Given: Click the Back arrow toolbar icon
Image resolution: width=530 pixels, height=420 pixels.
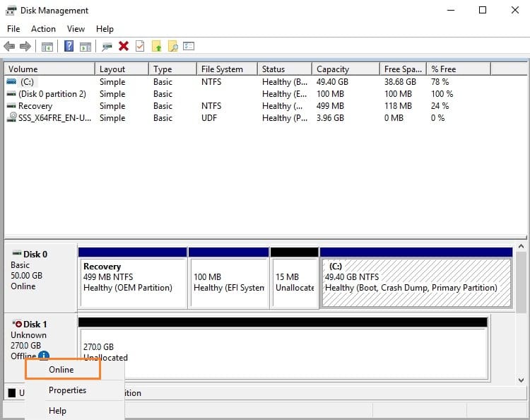Looking at the screenshot, I should point(9,47).
